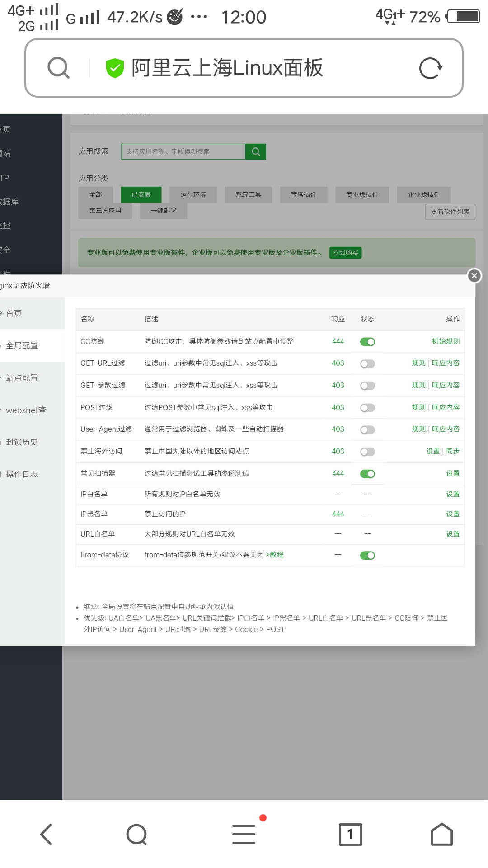The height and width of the screenshot is (868, 488).
Task: Open the browser menu icon
Action: point(244,834)
